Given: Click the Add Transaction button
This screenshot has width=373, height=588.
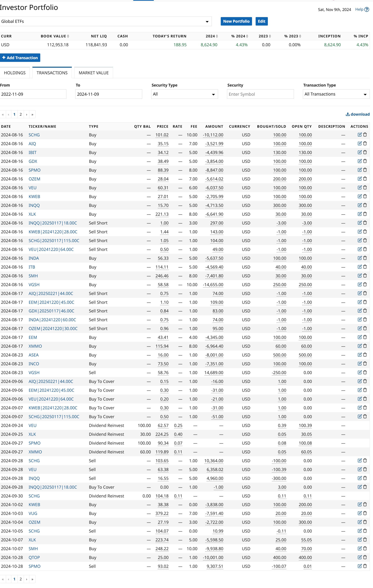Looking at the screenshot, I should coord(20,58).
